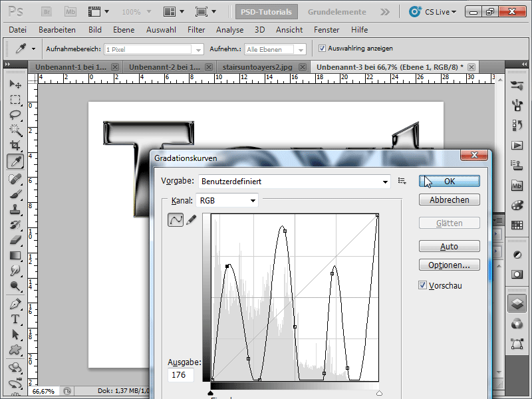Viewport: 532px width, 399px height.
Task: Select the Healing Brush tool
Action: [x=15, y=179]
